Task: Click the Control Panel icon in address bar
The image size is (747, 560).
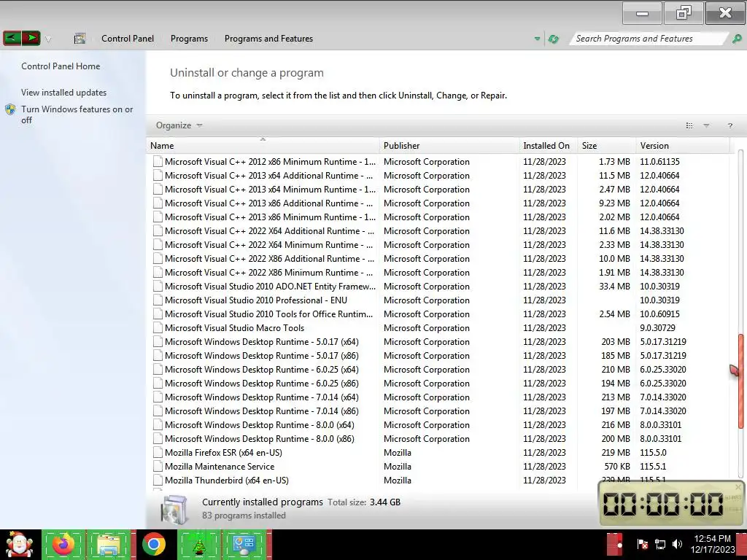Action: coord(80,39)
